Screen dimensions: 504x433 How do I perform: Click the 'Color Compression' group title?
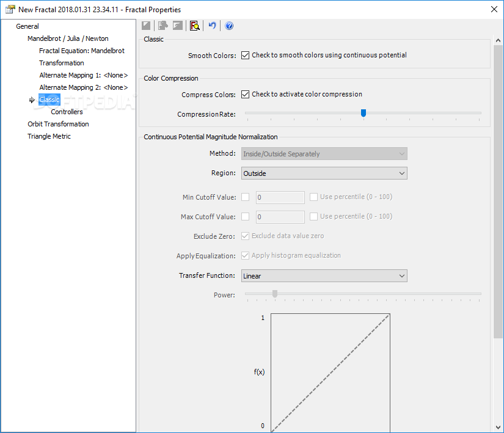coord(171,78)
